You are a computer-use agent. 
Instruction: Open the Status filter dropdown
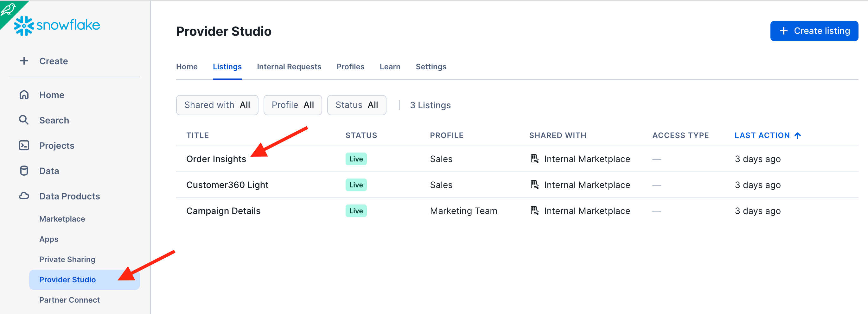pos(356,105)
